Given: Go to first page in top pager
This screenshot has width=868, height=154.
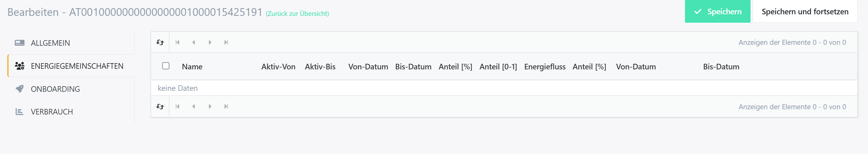Looking at the screenshot, I should (177, 42).
